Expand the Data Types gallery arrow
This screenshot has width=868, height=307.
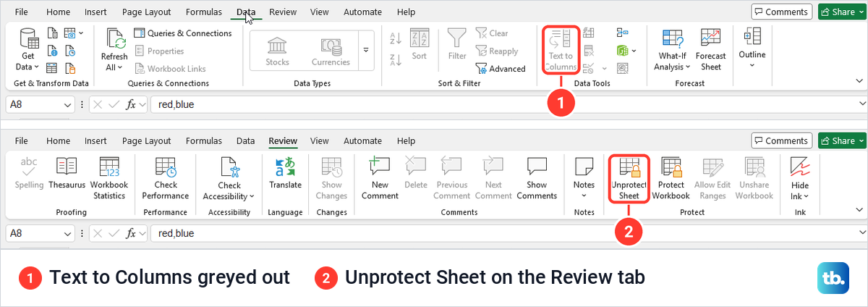click(365, 51)
